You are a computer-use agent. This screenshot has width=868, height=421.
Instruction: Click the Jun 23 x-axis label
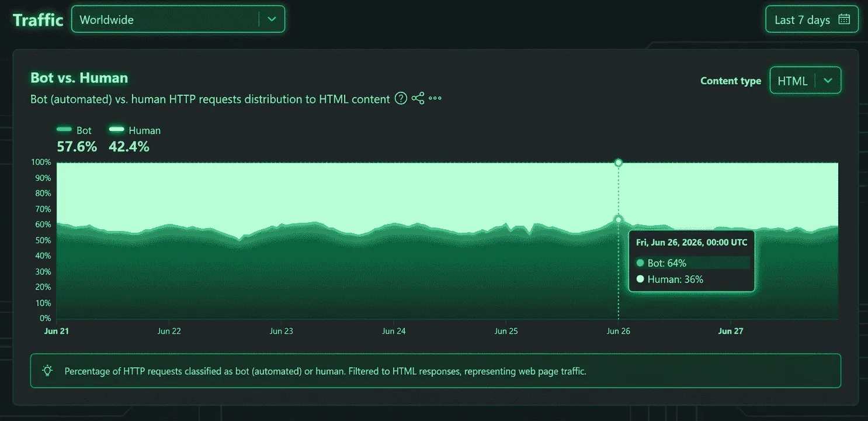[281, 331]
